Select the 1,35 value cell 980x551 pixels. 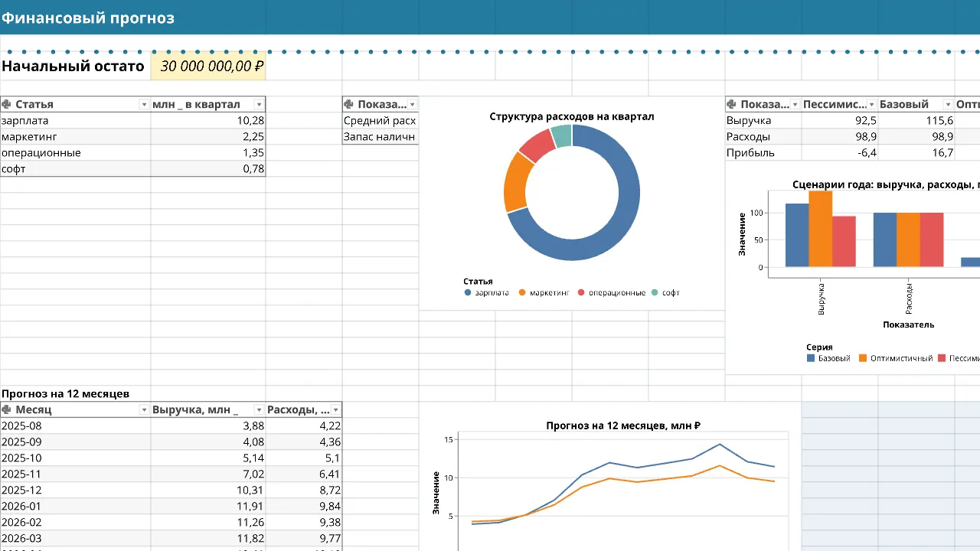point(208,153)
